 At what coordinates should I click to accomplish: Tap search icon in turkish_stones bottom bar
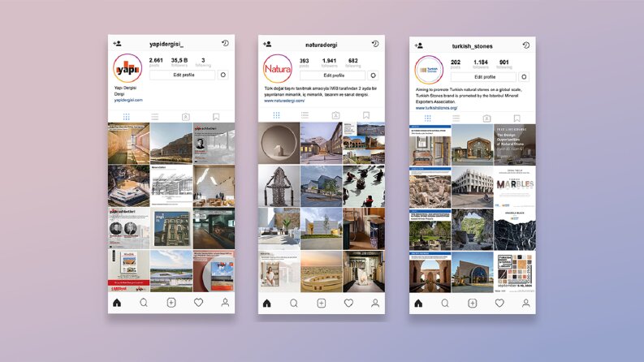pyautogui.click(x=445, y=304)
